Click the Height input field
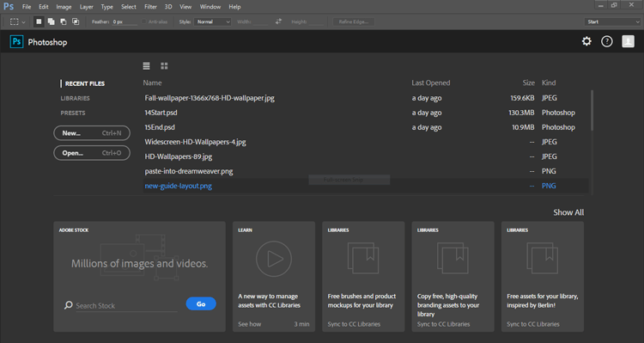 (316, 21)
